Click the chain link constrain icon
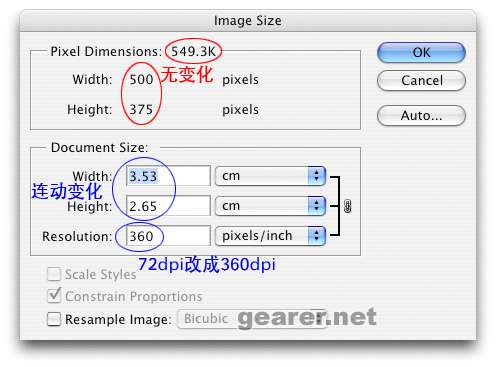500x367 pixels. tap(347, 206)
